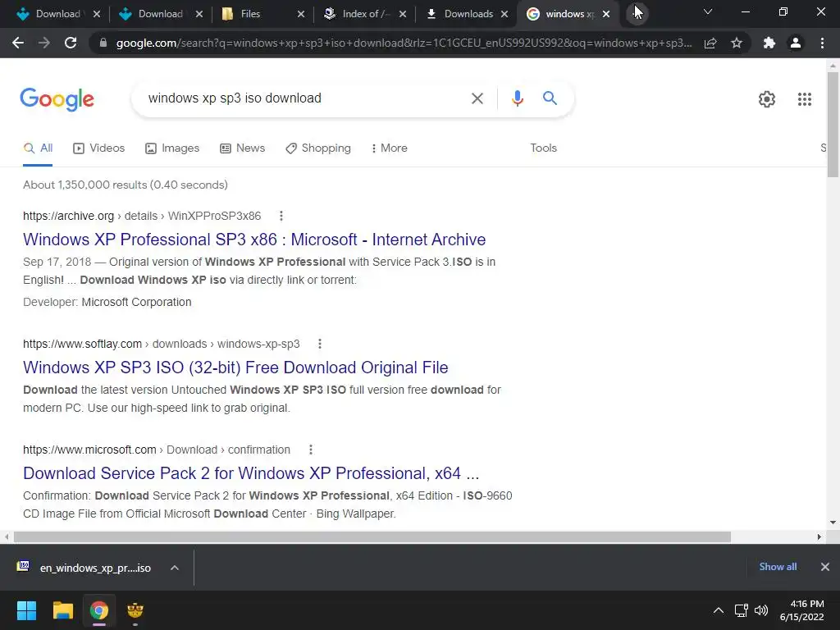Click the address bar URL
The height and width of the screenshot is (630, 840).
tap(404, 43)
